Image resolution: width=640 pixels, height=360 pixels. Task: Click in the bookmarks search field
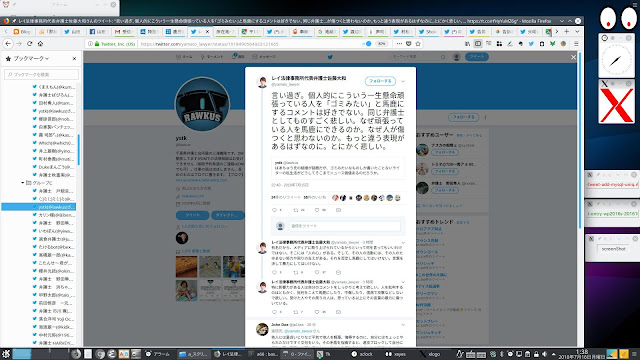point(41,74)
